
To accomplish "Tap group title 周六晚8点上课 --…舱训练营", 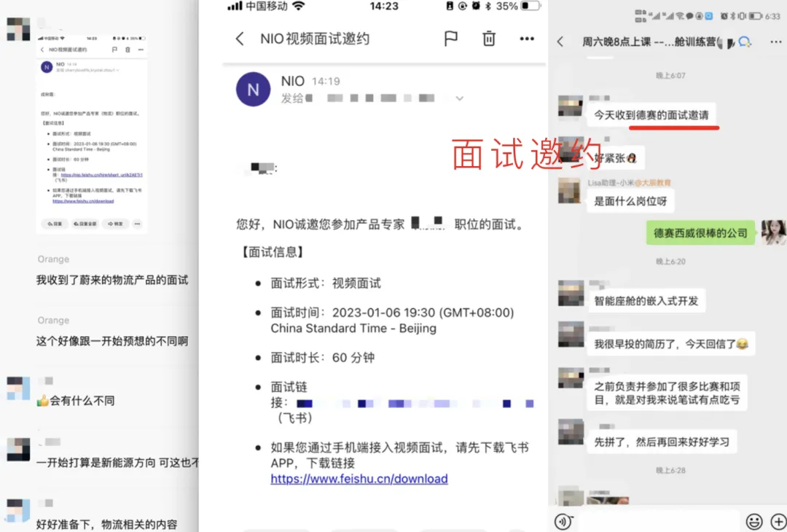I will 649,42.
